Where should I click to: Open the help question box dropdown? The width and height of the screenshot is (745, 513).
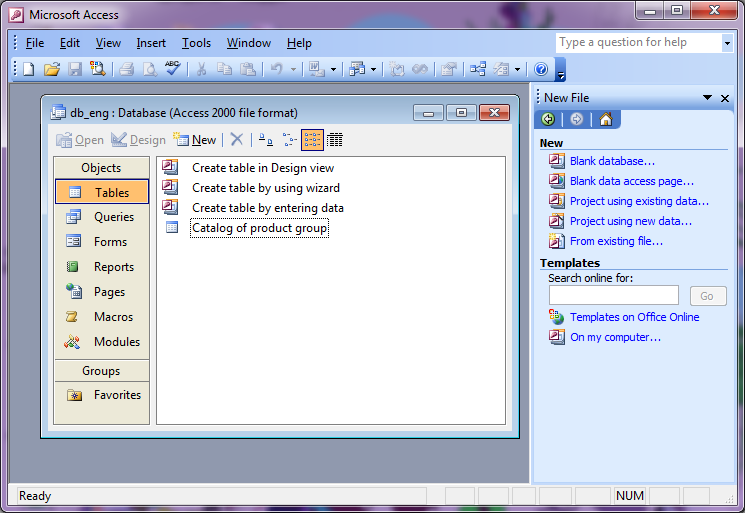pyautogui.click(x=727, y=43)
